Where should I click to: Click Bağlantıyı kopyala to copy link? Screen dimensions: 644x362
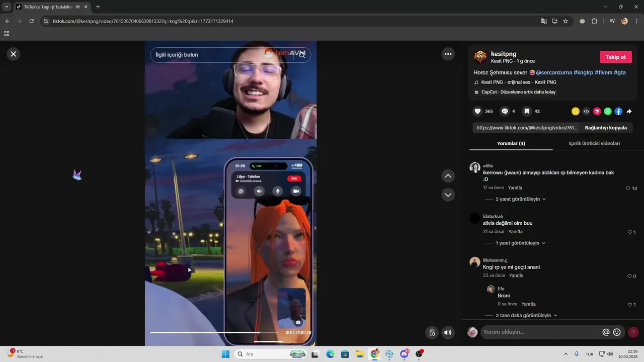606,128
